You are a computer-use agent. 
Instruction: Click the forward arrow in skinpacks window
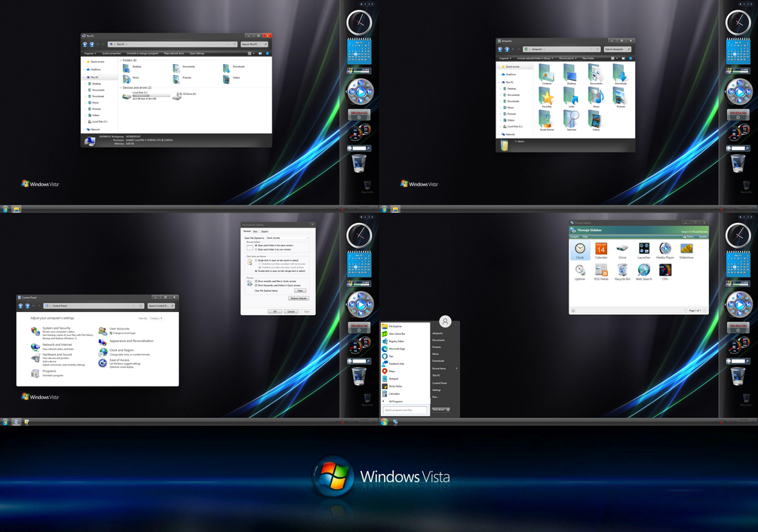pyautogui.click(x=507, y=49)
